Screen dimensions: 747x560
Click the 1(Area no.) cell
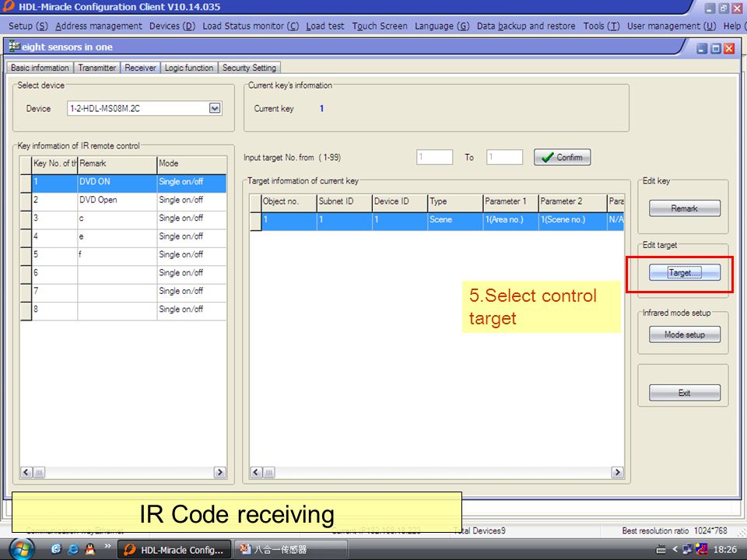click(510, 220)
